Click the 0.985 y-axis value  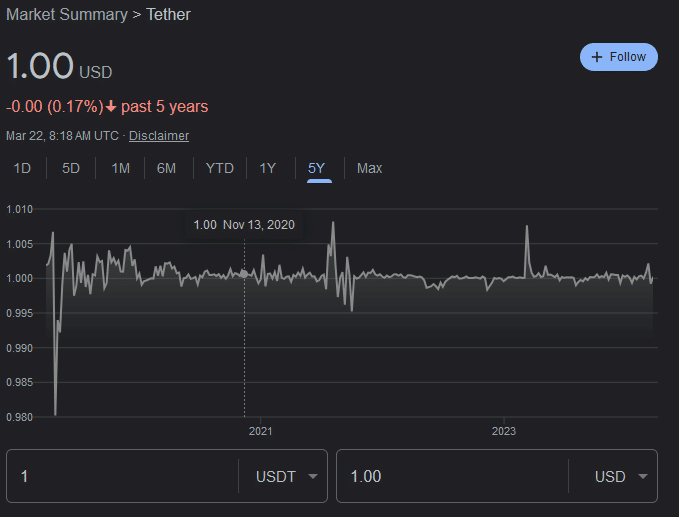click(19, 382)
